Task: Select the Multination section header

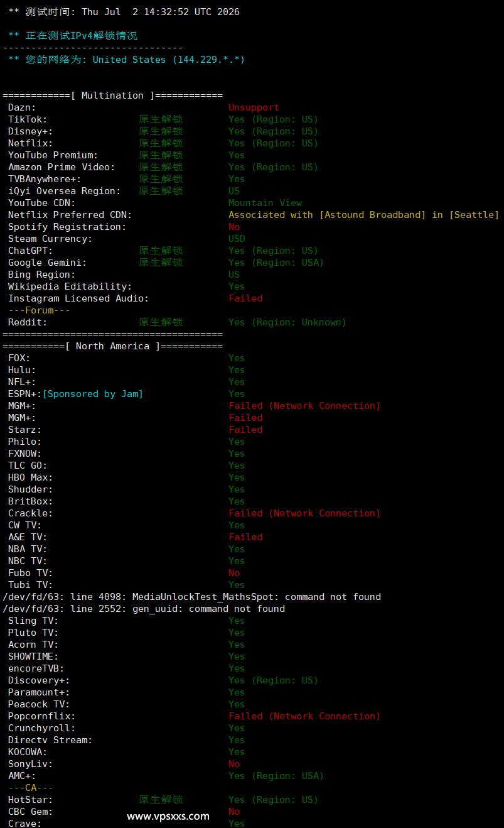Action: coord(113,95)
